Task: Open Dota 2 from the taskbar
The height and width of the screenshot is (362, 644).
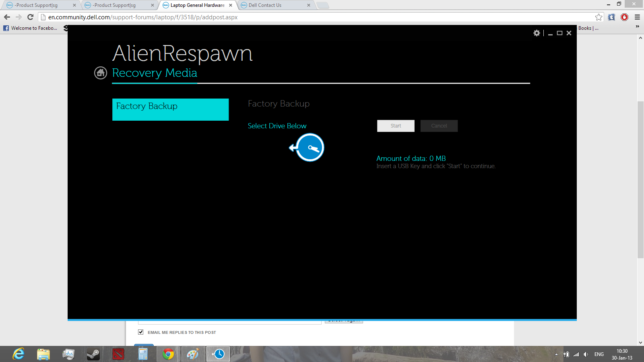Action: (x=118, y=354)
